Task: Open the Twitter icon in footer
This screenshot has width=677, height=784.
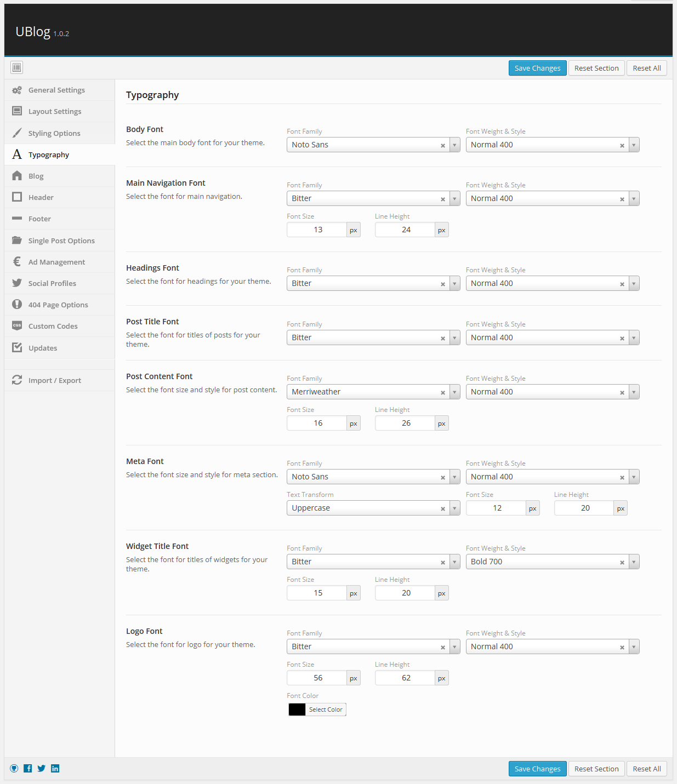Action: click(42, 769)
